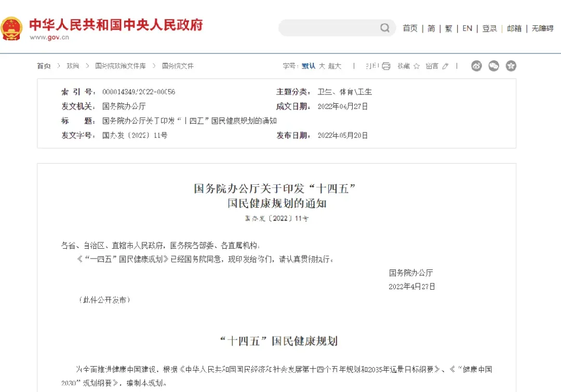The width and height of the screenshot is (561, 392).
Task: Click index number 000014349/2022-00056
Action: [x=139, y=92]
